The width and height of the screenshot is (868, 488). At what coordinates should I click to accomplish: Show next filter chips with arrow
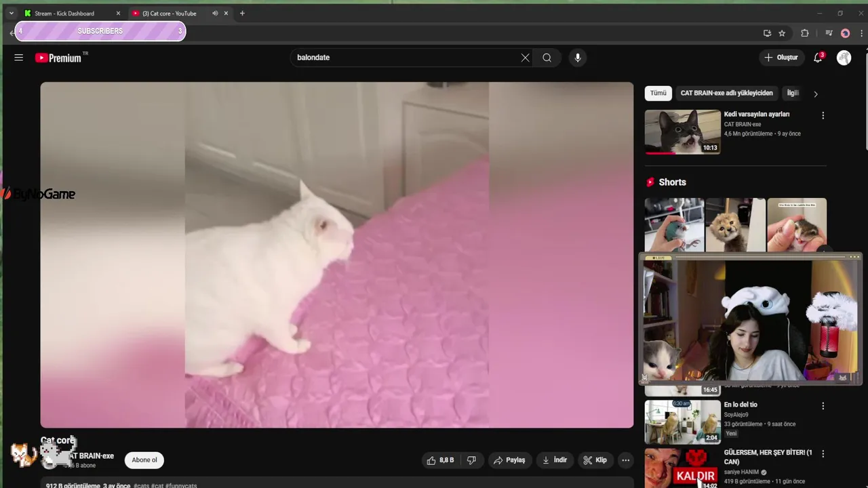click(816, 94)
